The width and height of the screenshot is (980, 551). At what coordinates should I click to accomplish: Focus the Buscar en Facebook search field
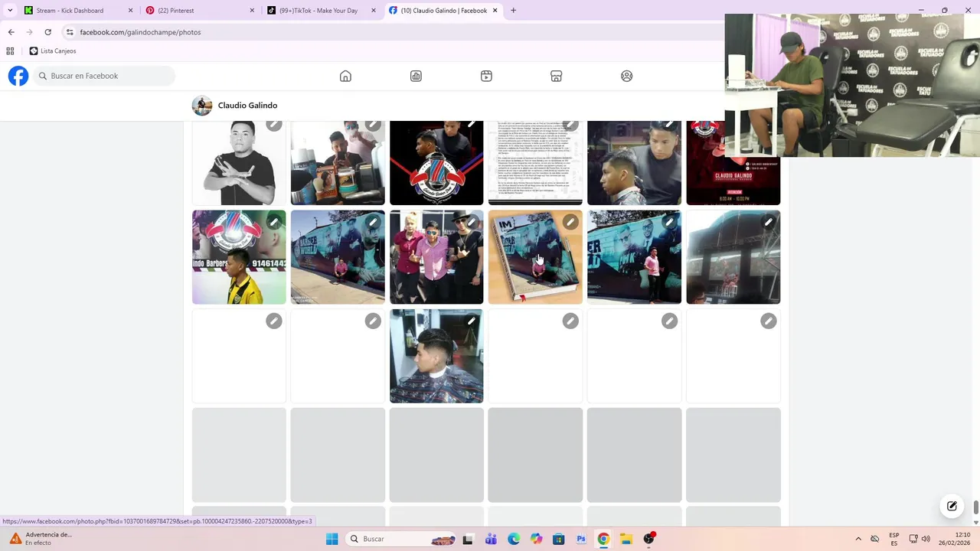click(x=103, y=76)
